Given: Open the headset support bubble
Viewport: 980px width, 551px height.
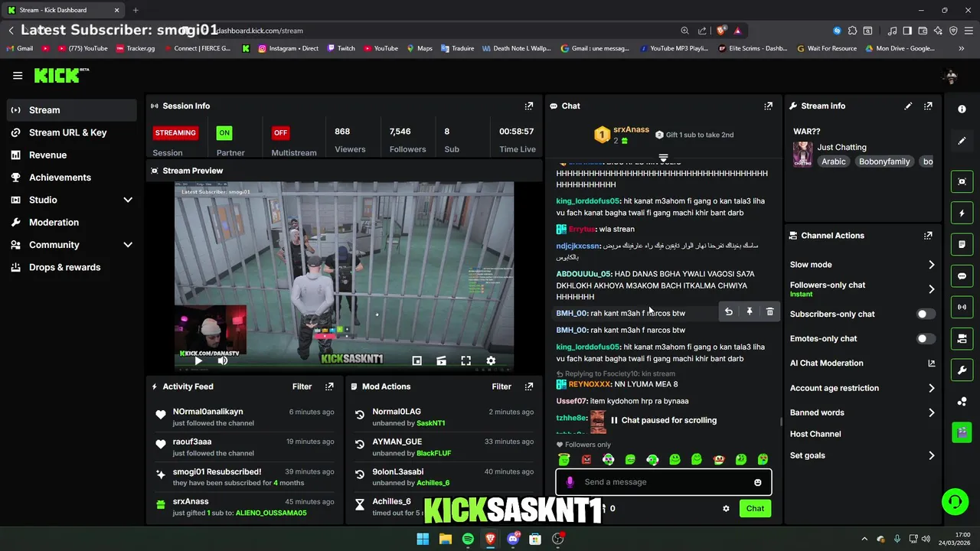Looking at the screenshot, I should [955, 502].
